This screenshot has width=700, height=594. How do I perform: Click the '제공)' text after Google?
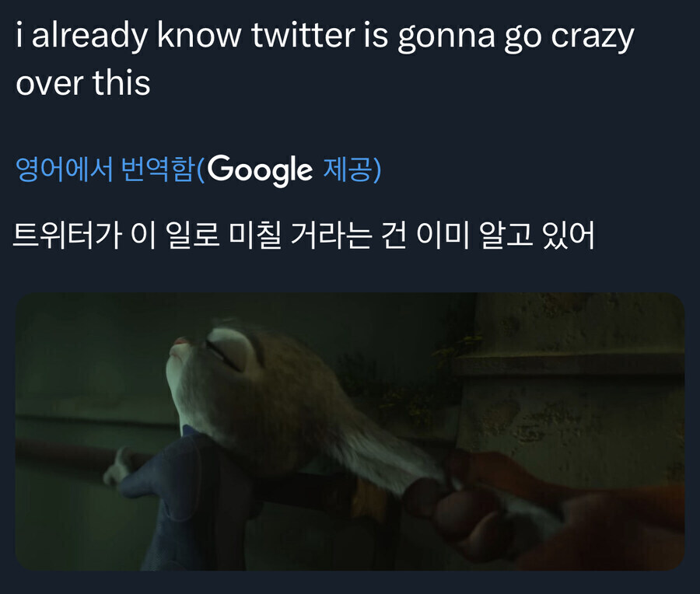click(x=352, y=169)
